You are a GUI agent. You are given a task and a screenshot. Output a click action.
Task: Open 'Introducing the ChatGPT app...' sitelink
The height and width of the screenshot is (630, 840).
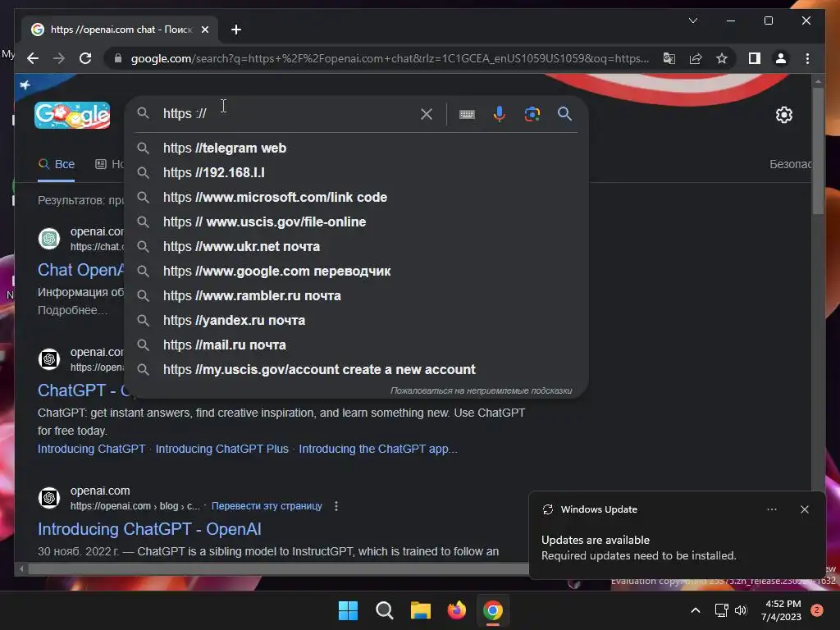(x=378, y=449)
